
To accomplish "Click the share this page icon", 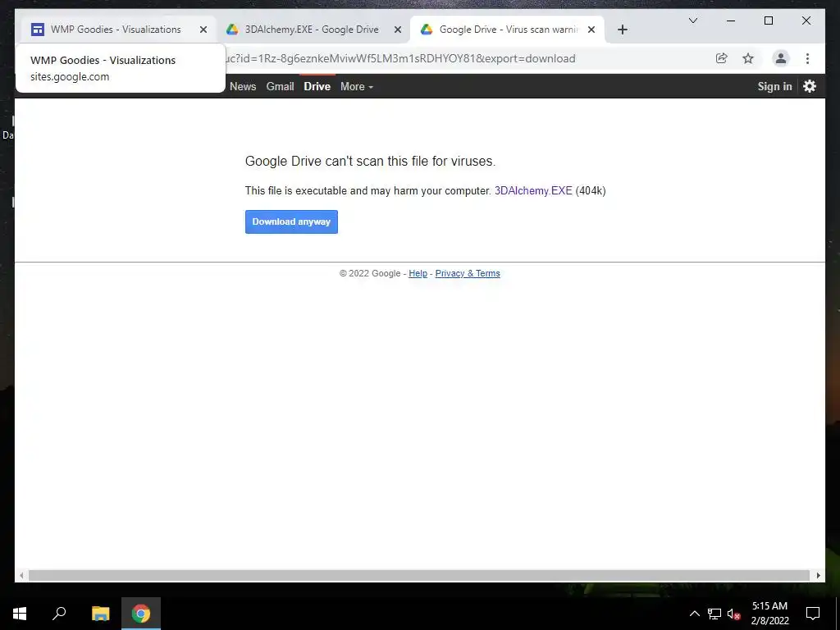I will [722, 58].
